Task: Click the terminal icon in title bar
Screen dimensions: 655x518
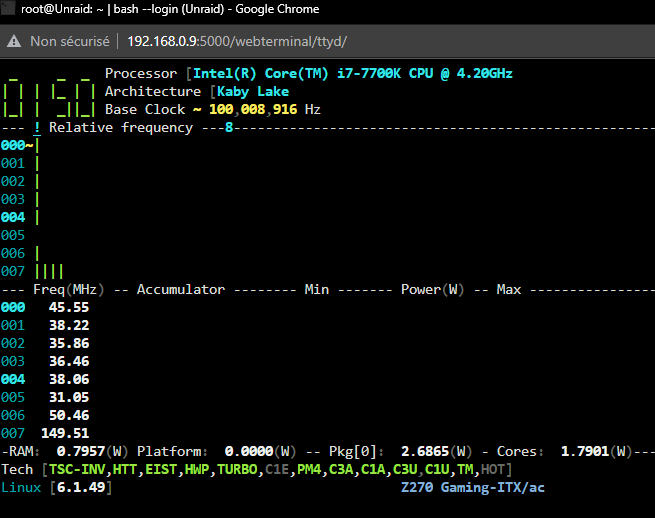Action: point(8,8)
